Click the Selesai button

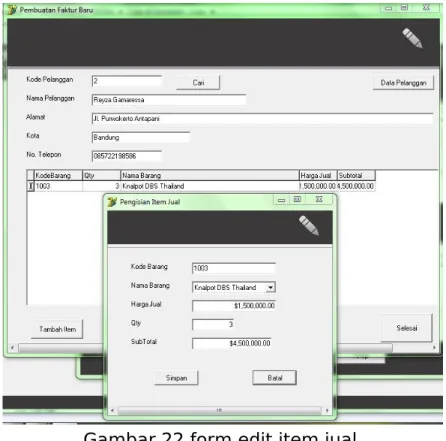[x=407, y=328]
